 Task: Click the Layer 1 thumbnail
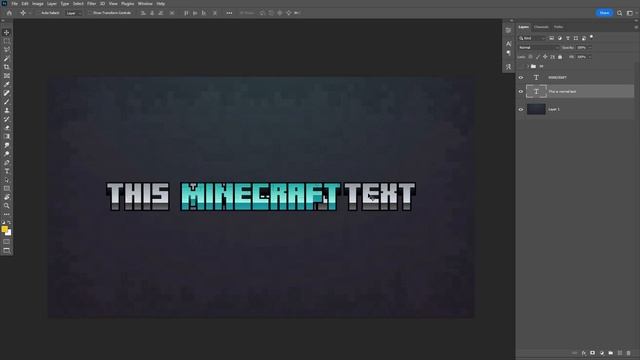coord(536,109)
